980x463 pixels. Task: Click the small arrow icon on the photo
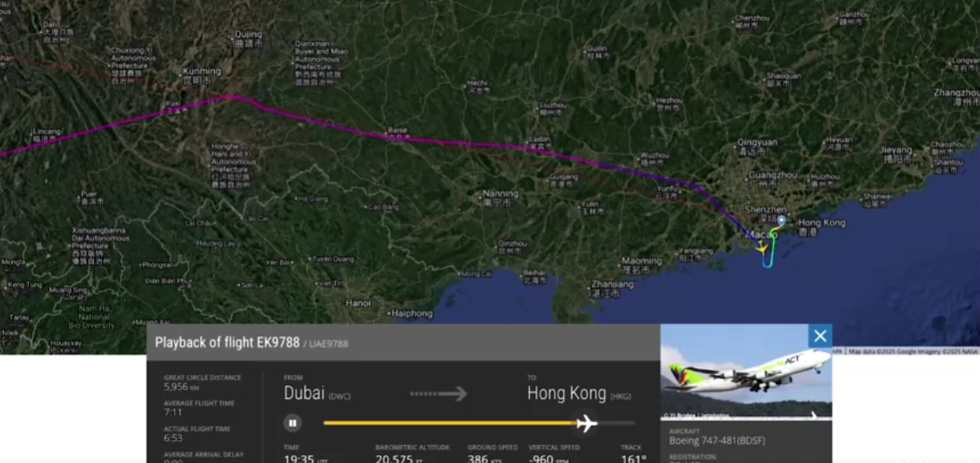click(814, 414)
